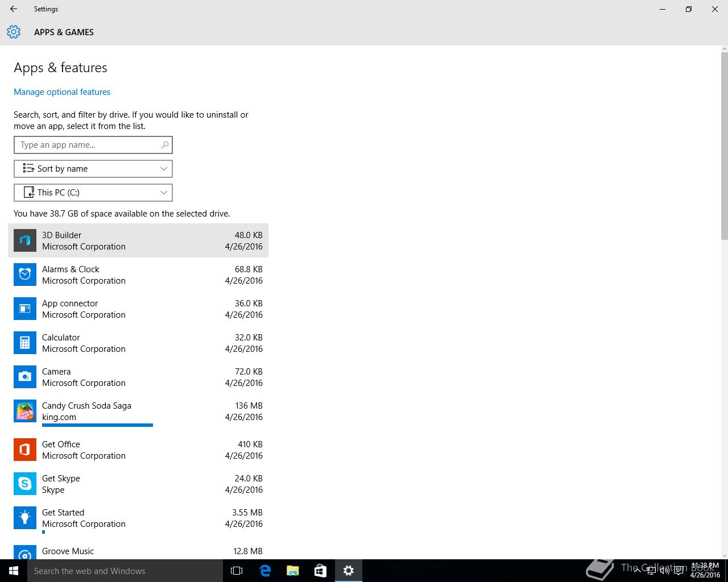Select the Camera app name
Image resolution: width=728 pixels, height=582 pixels.
click(x=56, y=372)
